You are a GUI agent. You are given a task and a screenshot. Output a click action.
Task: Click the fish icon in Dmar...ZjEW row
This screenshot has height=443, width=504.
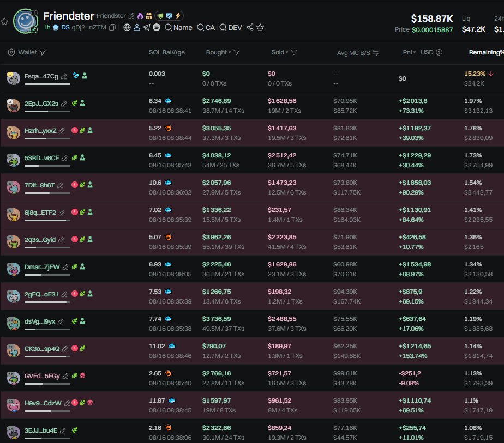tap(168, 264)
